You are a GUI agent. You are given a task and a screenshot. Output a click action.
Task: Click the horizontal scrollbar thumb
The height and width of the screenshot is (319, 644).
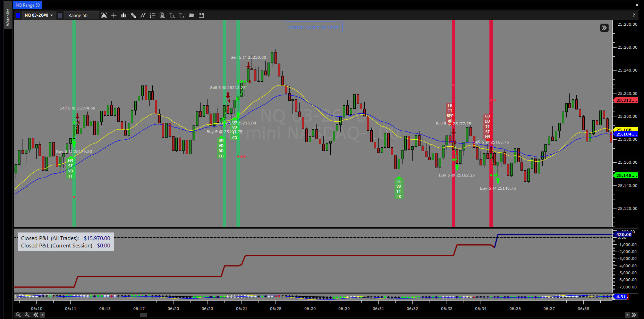tap(143, 315)
